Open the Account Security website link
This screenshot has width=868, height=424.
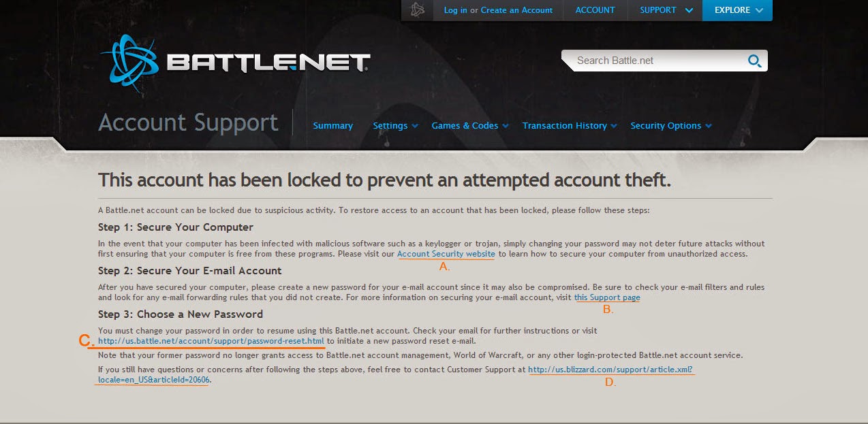(446, 254)
